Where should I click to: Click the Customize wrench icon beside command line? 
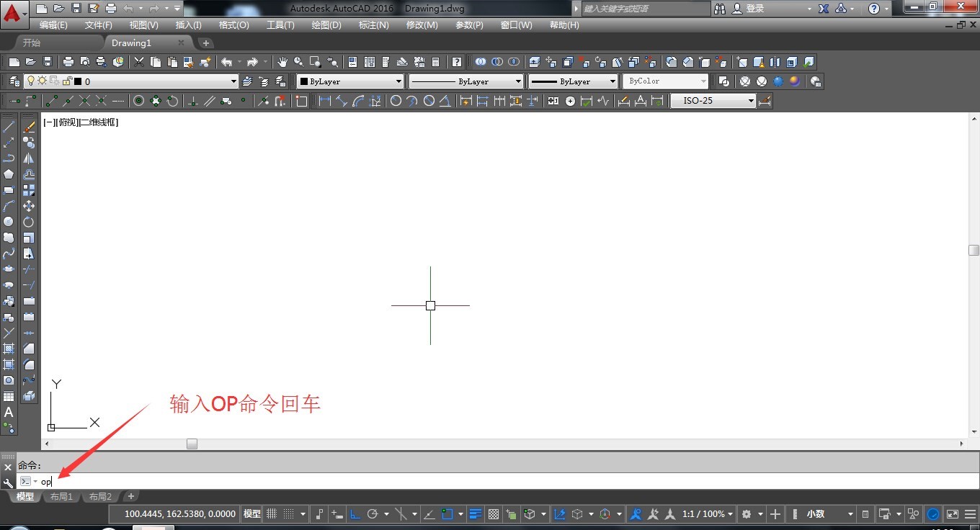tap(8, 482)
